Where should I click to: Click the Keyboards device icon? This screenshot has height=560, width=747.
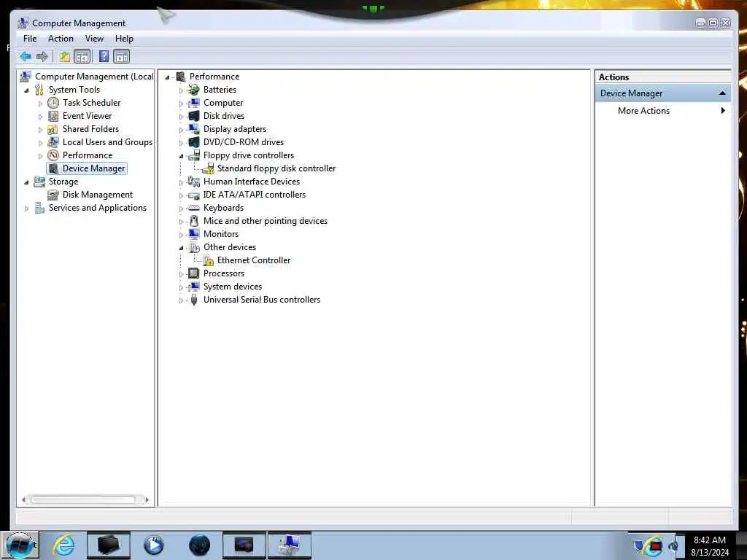[x=193, y=208]
